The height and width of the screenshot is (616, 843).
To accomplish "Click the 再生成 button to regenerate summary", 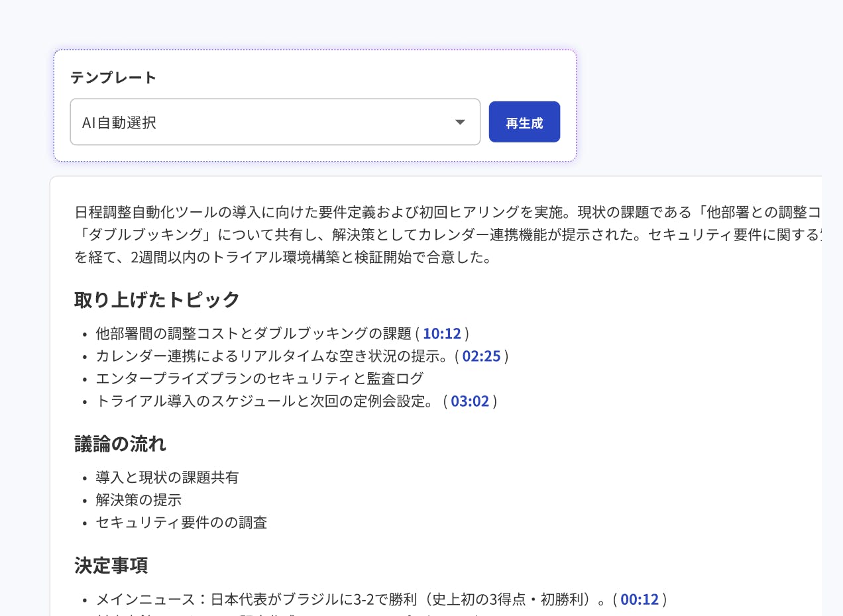I will tap(524, 121).
